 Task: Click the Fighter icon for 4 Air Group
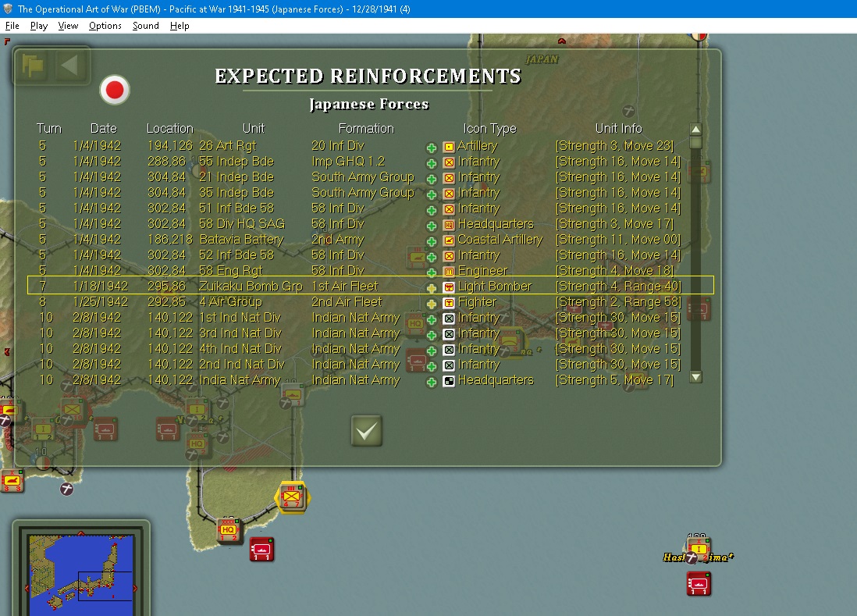pyautogui.click(x=449, y=303)
